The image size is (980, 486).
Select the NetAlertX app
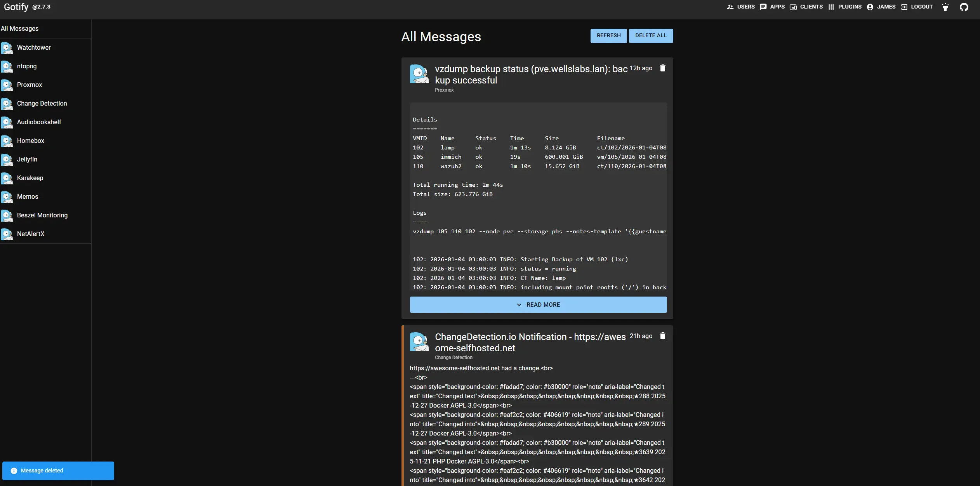45,234
